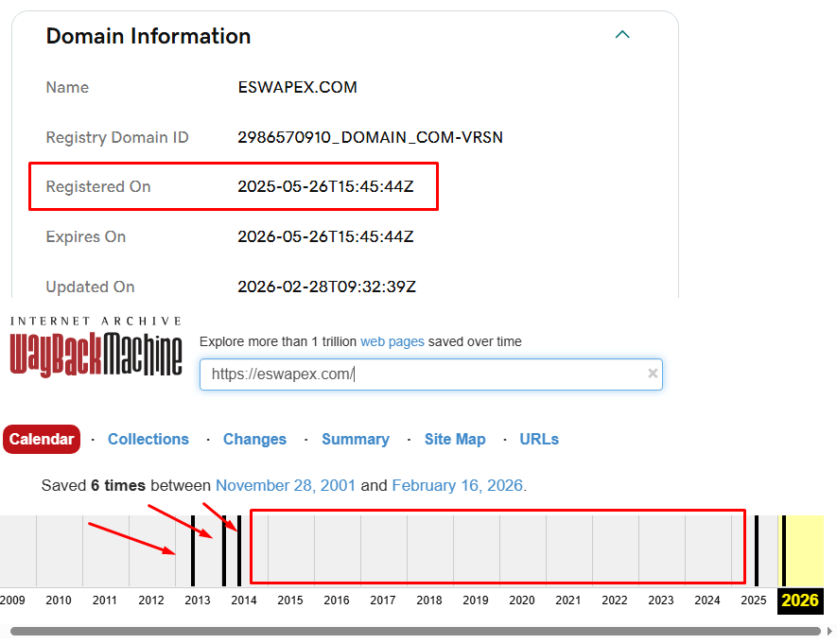Open the Changes tab

click(x=254, y=439)
